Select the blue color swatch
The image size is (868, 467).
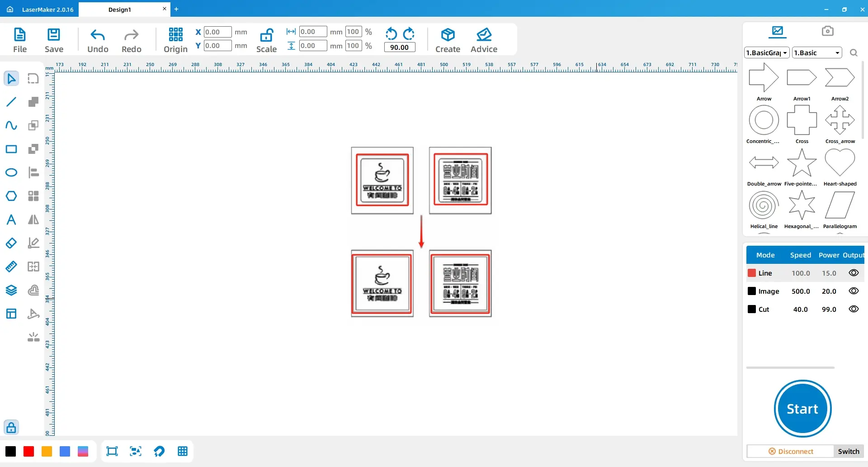(x=65, y=451)
